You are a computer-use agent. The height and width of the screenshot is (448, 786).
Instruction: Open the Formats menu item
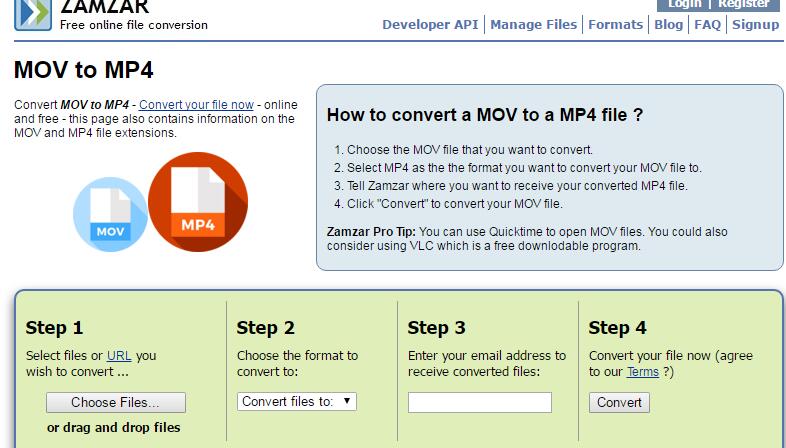615,25
